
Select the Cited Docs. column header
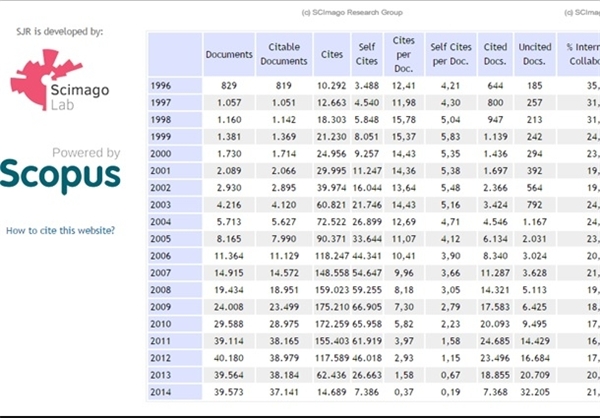[495, 54]
